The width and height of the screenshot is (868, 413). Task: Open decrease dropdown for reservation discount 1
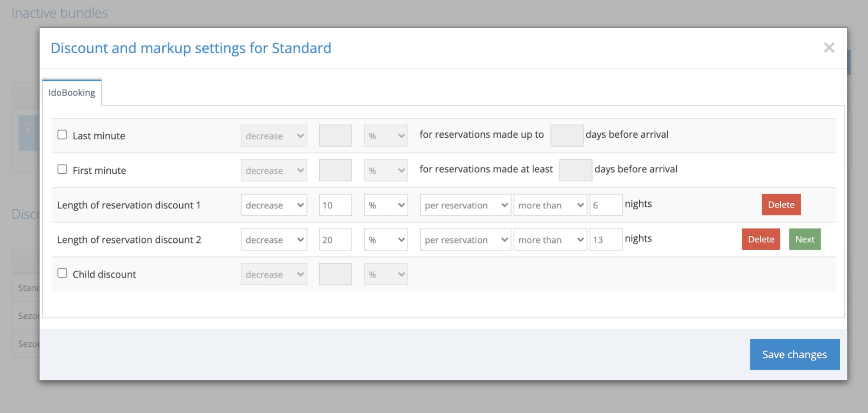[274, 205]
